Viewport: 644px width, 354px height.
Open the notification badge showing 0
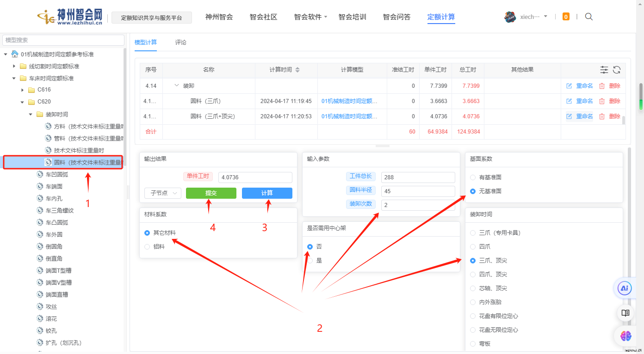(x=566, y=17)
